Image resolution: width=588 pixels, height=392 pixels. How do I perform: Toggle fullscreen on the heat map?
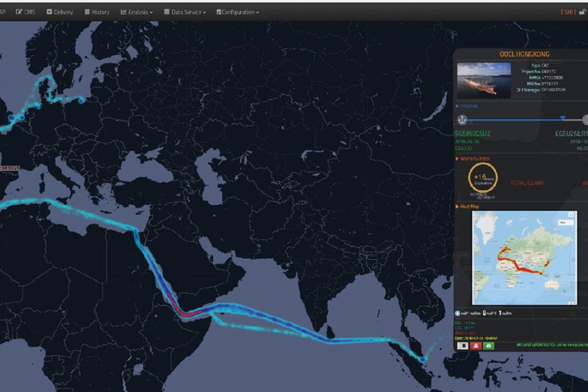[x=571, y=215]
